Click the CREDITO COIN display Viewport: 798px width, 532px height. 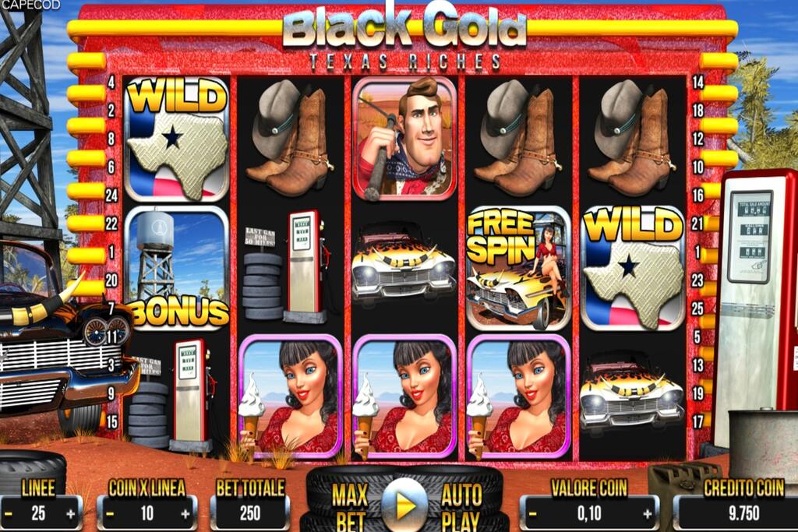point(743,513)
